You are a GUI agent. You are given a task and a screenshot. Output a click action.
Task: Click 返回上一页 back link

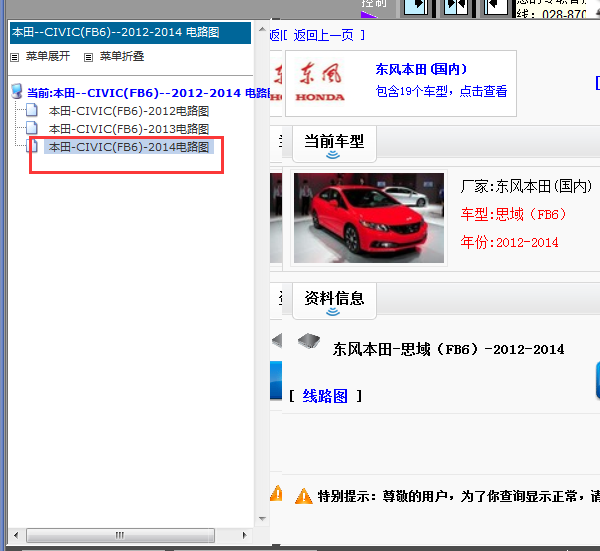[x=324, y=35]
